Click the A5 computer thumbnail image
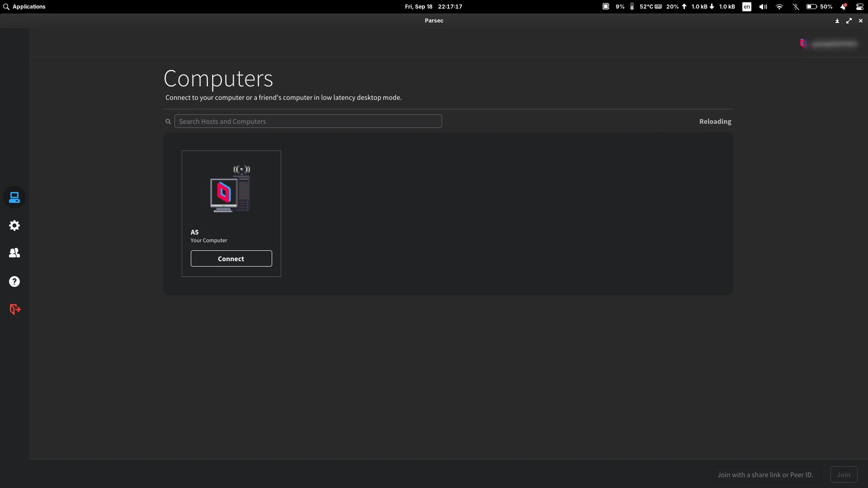868x488 pixels. 230,189
